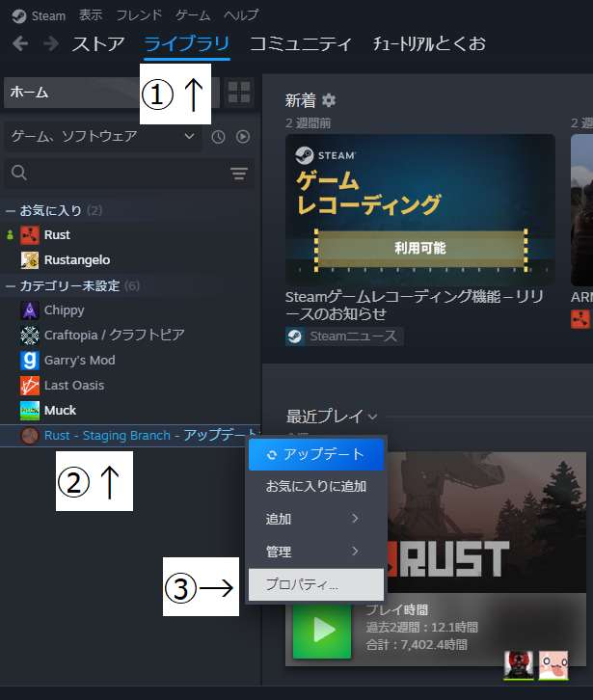This screenshot has width=593, height=700.
Task: Click the Last Oasis icon
Action: (x=30, y=386)
